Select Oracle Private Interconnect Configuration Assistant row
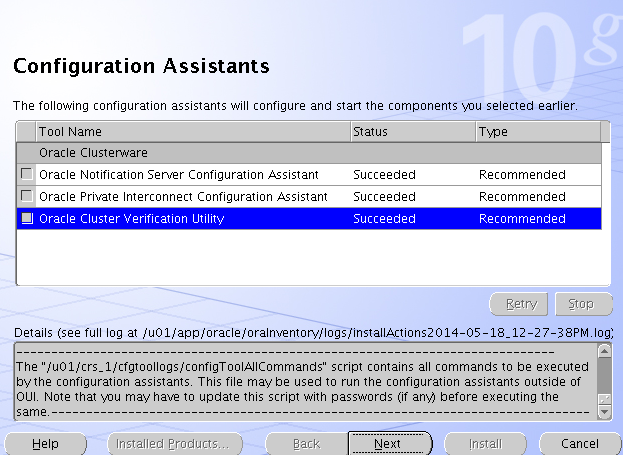The height and width of the screenshot is (455, 623). 309,196
